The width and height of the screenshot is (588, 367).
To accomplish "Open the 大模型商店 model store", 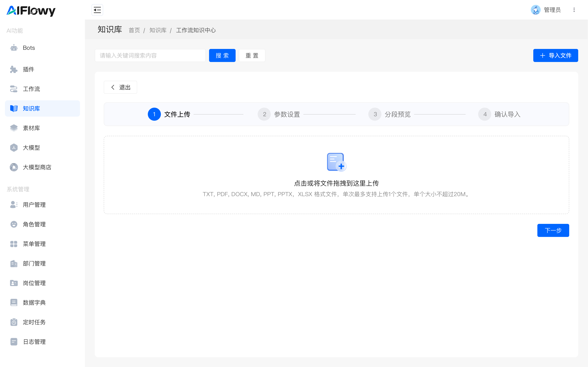I will 14,167.
